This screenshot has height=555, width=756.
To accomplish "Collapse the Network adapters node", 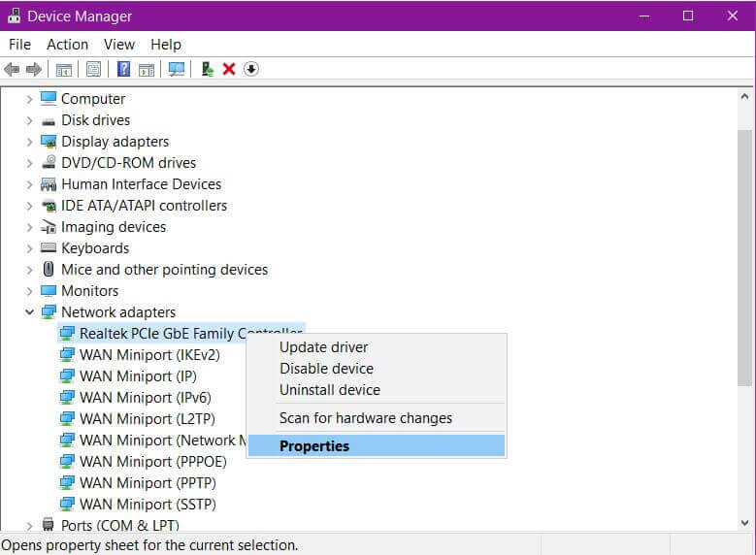I will 29,312.
